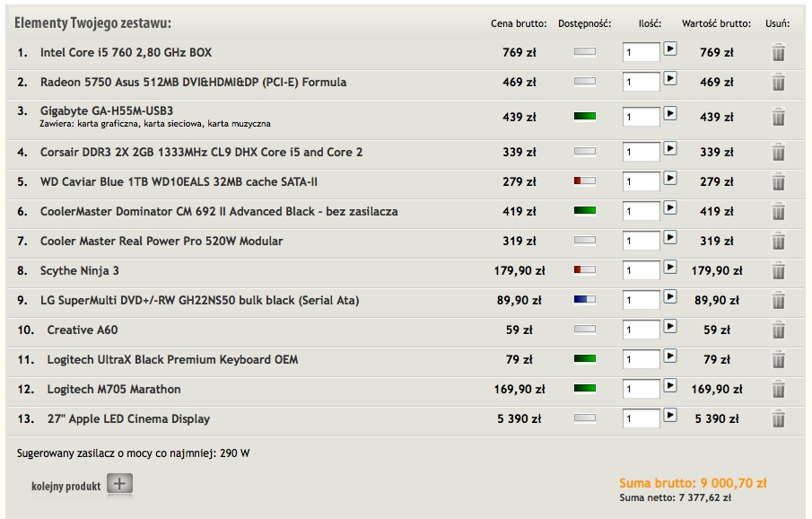The height and width of the screenshot is (519, 812).
Task: Click quantity arrow next to Gigabyte GA-H55M-USB3
Action: 670,113
